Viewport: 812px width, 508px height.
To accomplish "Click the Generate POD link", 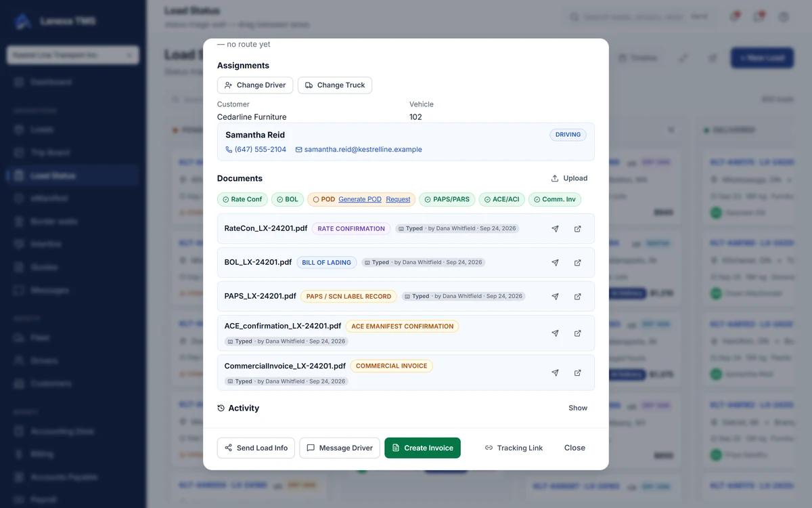I will 360,199.
